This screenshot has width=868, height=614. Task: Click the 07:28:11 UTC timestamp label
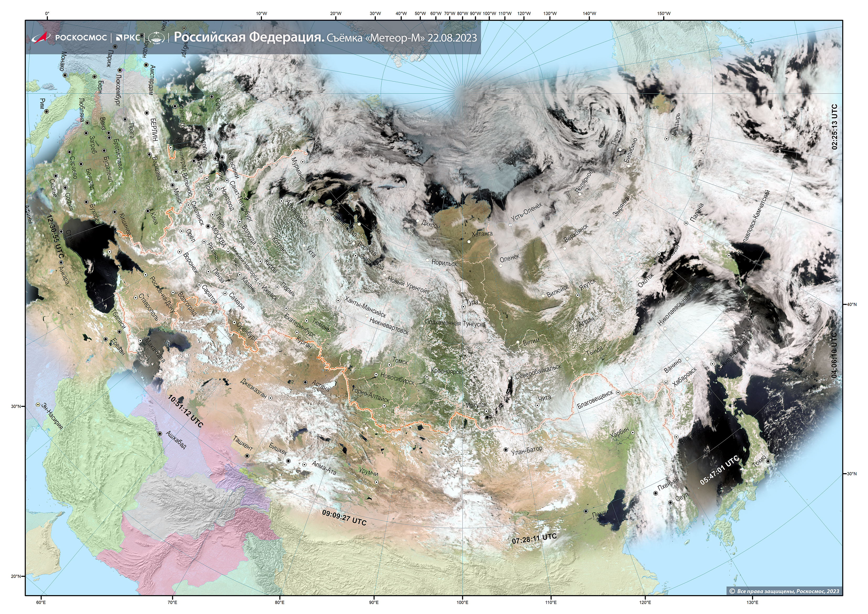click(534, 539)
